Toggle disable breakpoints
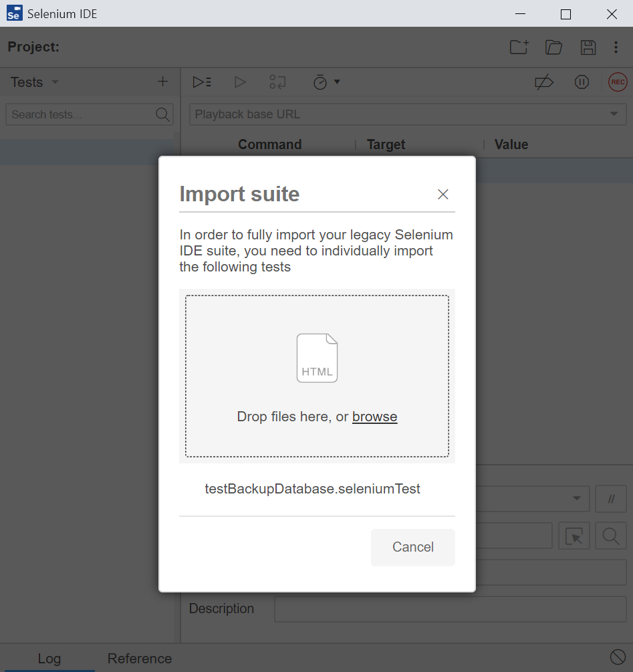The width and height of the screenshot is (633, 672). [543, 82]
